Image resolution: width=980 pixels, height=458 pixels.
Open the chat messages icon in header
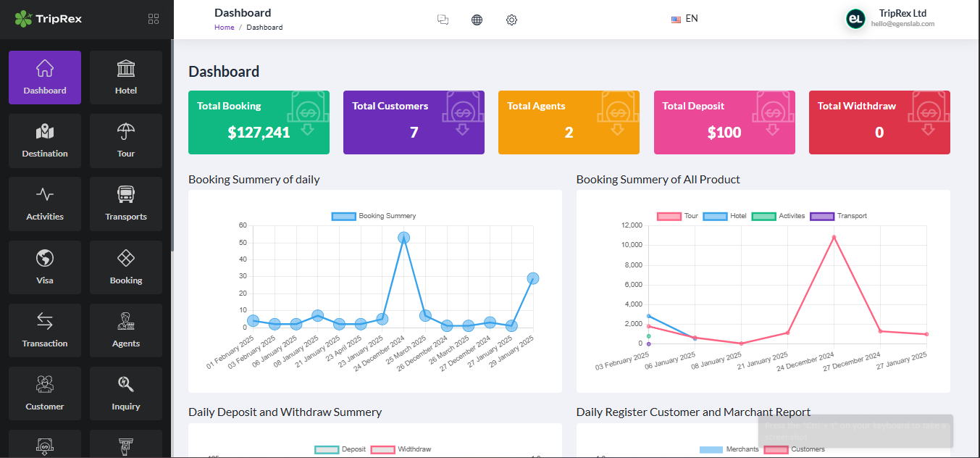tap(443, 20)
